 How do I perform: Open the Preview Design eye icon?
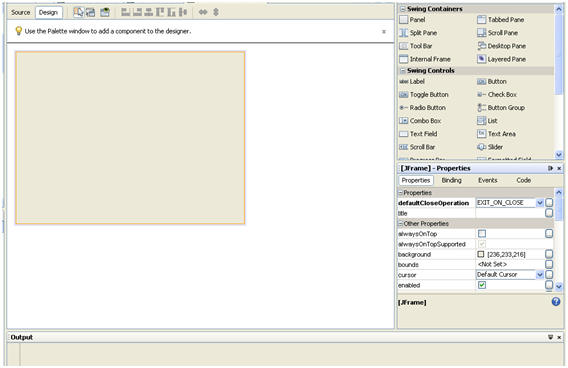tap(105, 12)
